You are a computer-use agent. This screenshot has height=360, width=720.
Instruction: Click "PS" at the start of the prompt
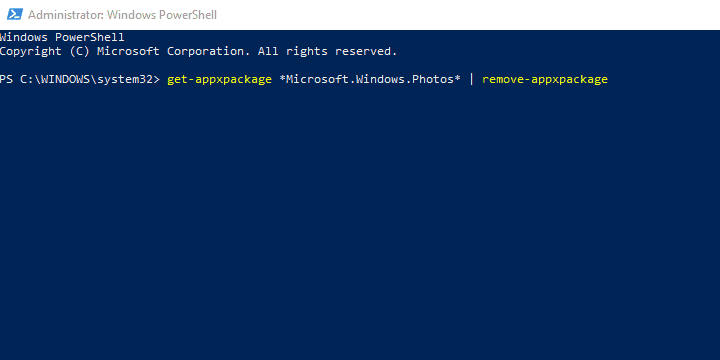pyautogui.click(x=6, y=79)
